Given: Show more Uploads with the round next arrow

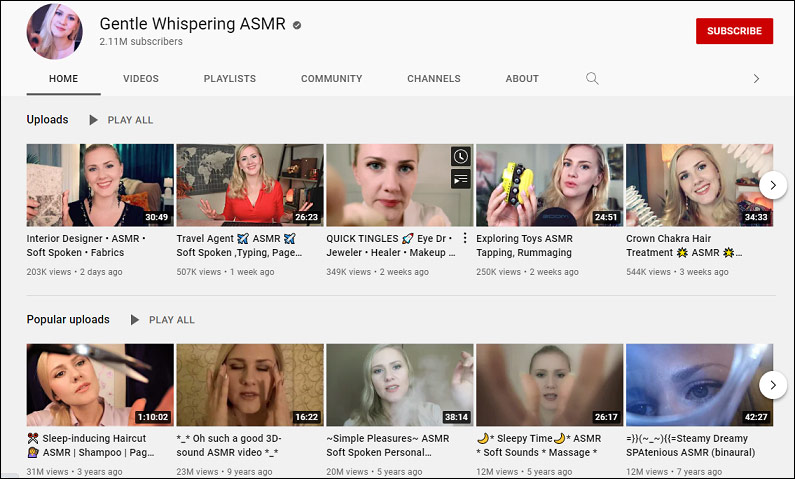Looking at the screenshot, I should pos(773,185).
